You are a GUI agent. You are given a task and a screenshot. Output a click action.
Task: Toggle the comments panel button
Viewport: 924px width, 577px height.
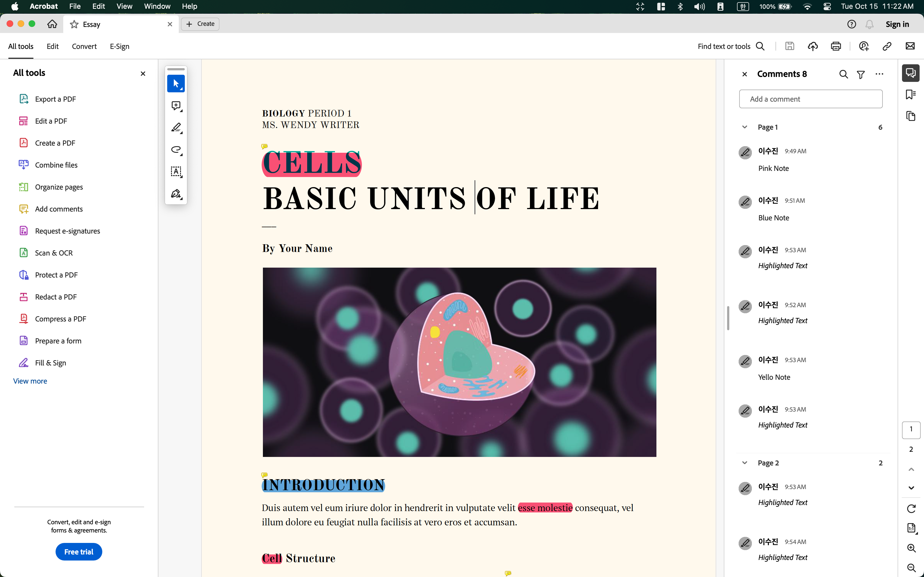(x=911, y=73)
